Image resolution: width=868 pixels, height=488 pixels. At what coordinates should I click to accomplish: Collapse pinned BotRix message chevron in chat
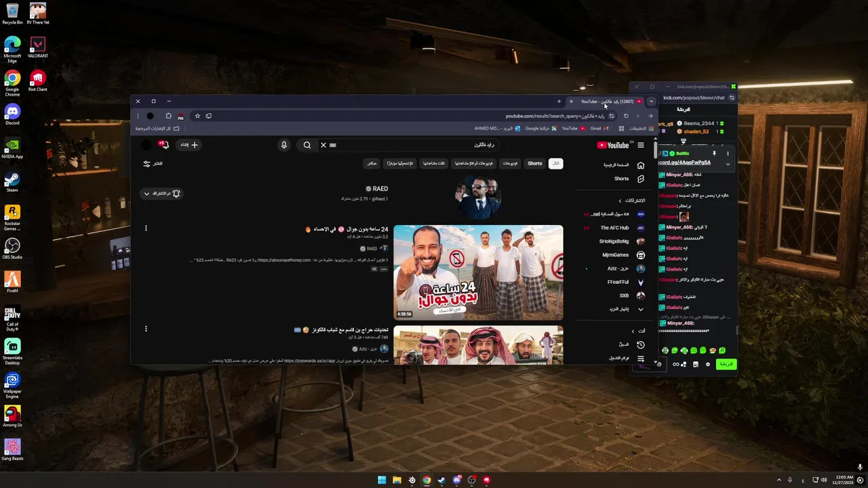(728, 163)
